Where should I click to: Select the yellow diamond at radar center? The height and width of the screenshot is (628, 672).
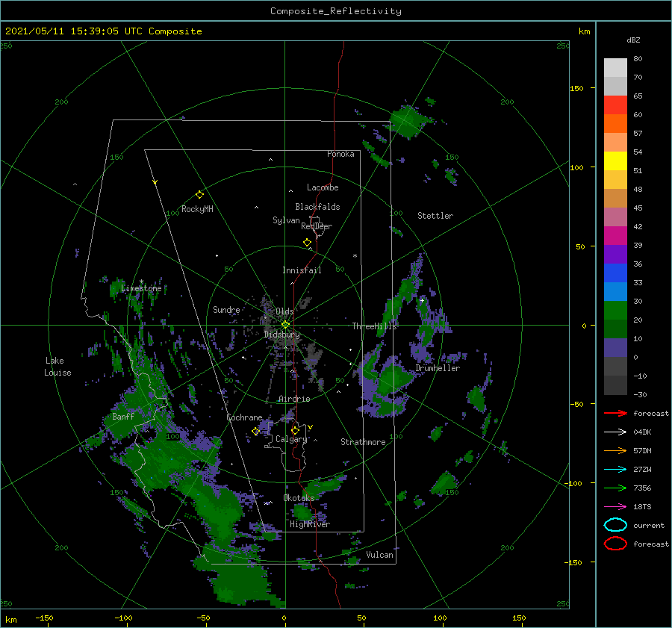click(x=285, y=325)
